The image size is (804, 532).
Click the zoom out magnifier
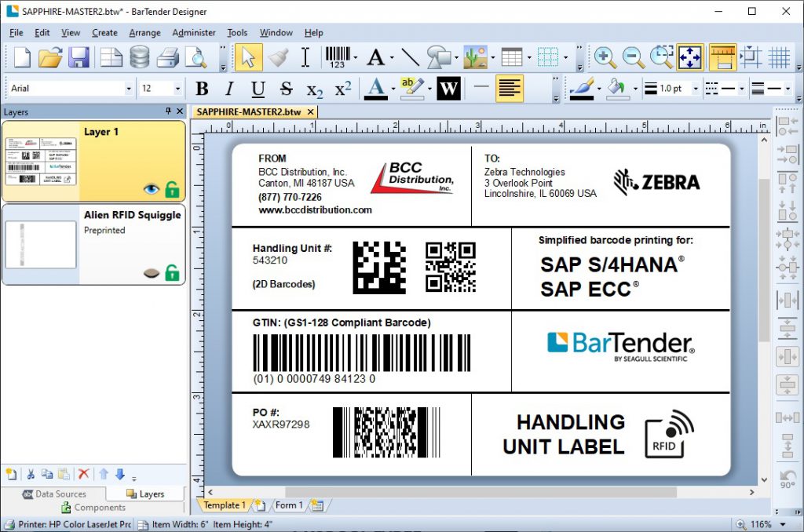(634, 57)
